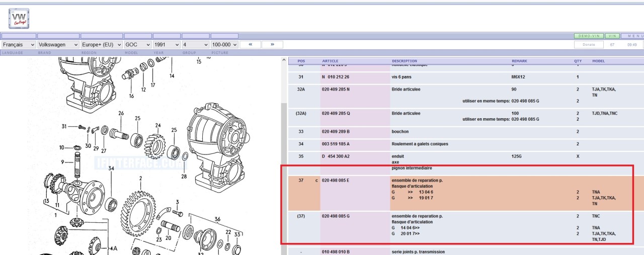
Task: Open the MENU tab
Action: [x=632, y=36]
